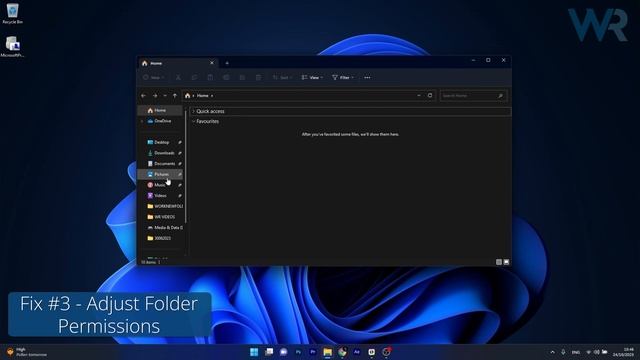
Task: Switch to large thumbnails view in status bar
Action: tap(506, 262)
